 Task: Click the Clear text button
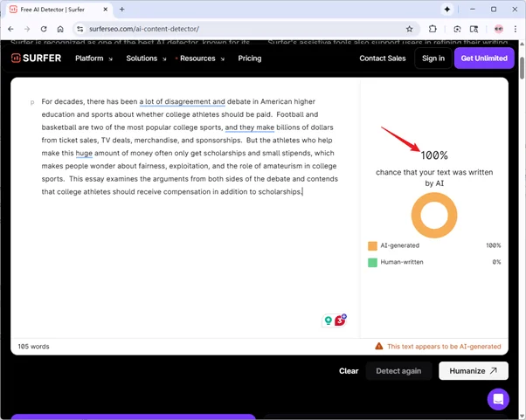349,371
